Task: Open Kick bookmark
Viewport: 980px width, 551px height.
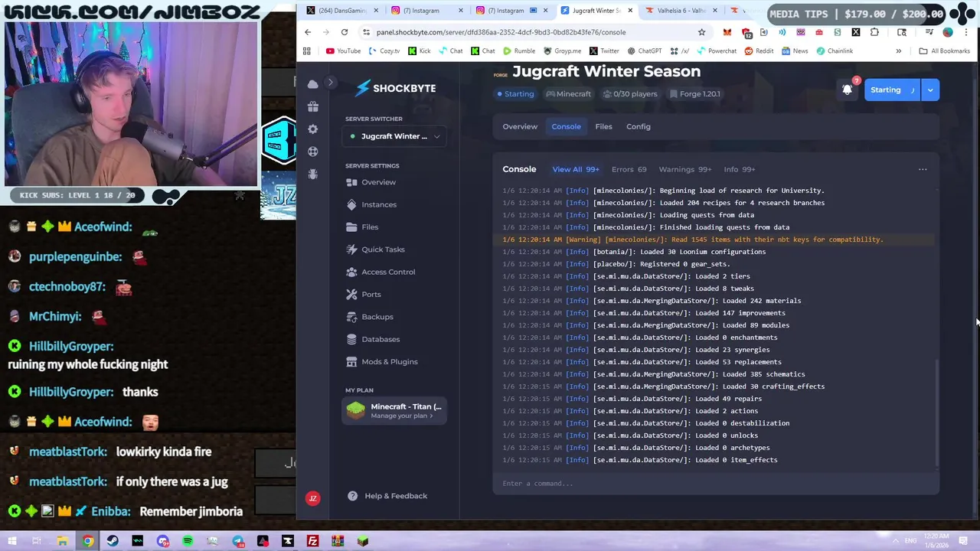Action: coord(420,51)
